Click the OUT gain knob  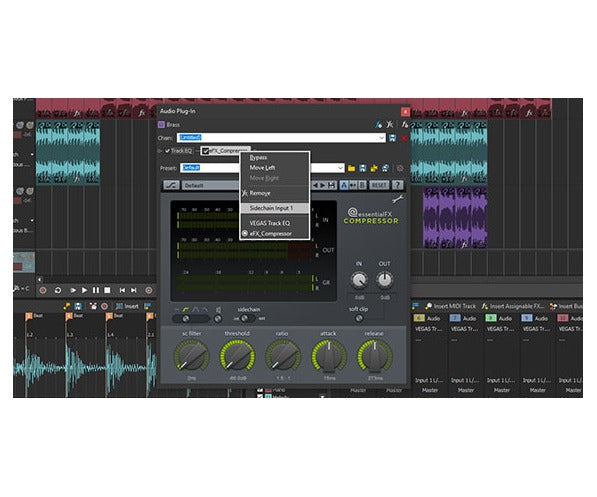tap(385, 280)
